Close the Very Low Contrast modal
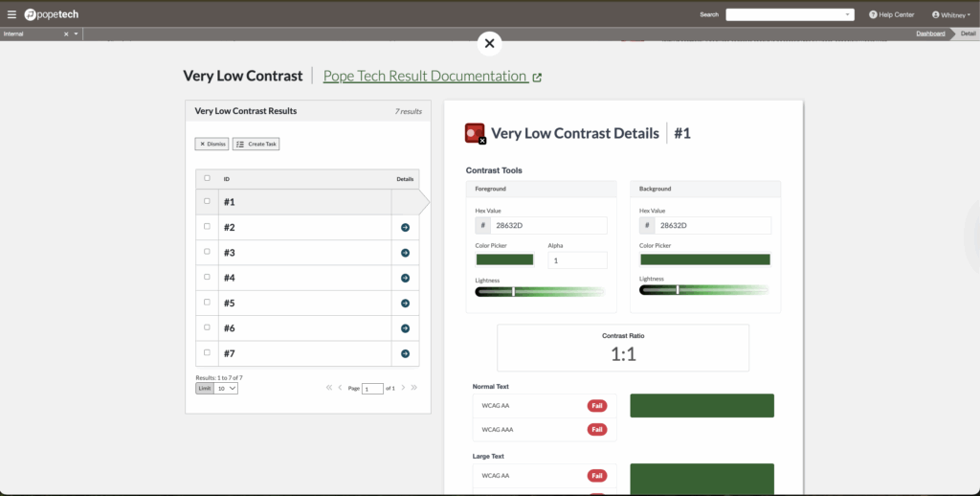 click(x=489, y=43)
